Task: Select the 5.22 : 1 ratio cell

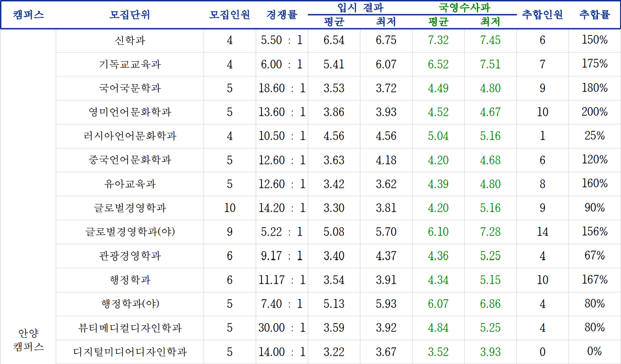Action: (x=282, y=232)
